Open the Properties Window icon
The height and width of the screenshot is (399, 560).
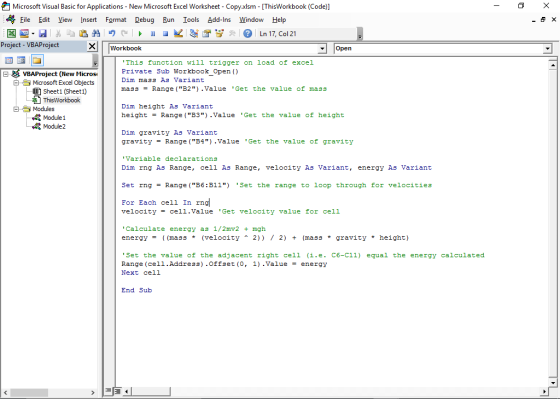[x=206, y=34]
